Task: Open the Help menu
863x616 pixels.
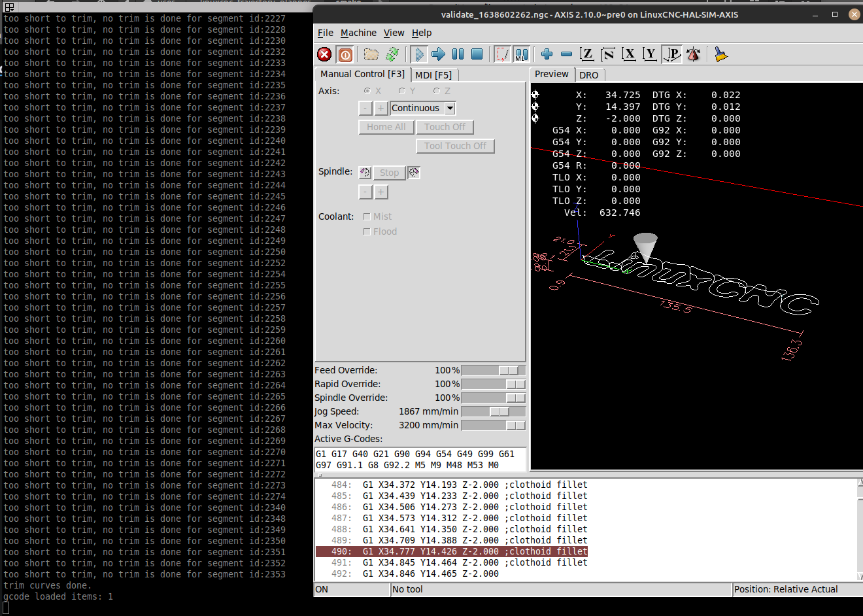Action: point(422,33)
